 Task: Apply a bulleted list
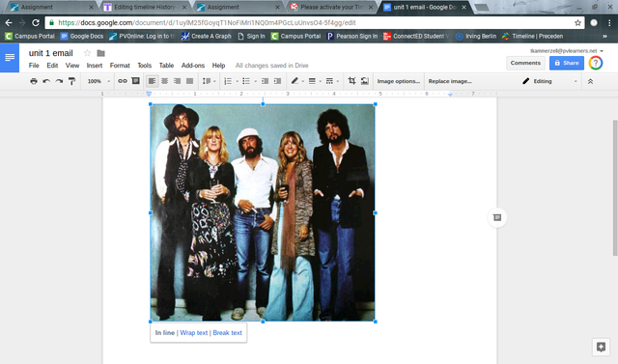coord(246,81)
